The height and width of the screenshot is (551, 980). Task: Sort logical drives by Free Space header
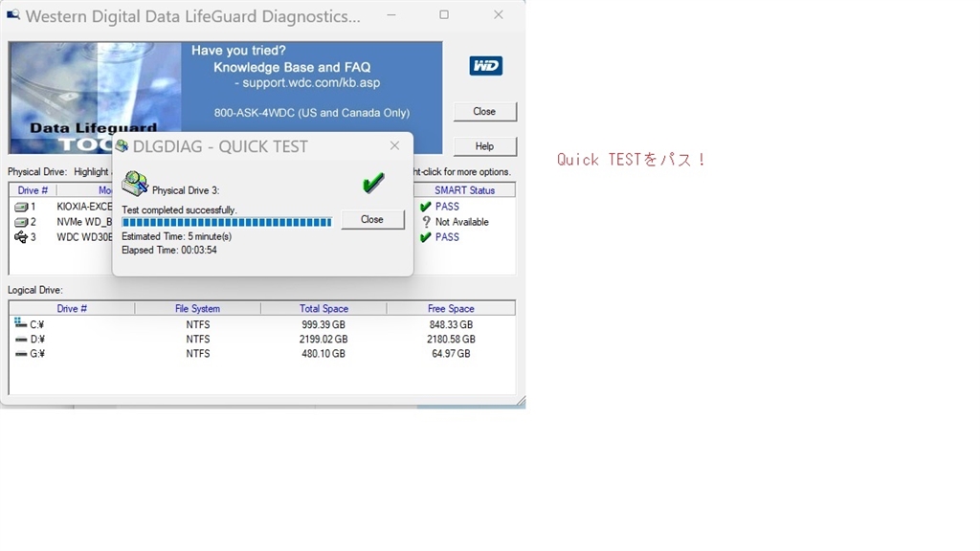click(451, 309)
